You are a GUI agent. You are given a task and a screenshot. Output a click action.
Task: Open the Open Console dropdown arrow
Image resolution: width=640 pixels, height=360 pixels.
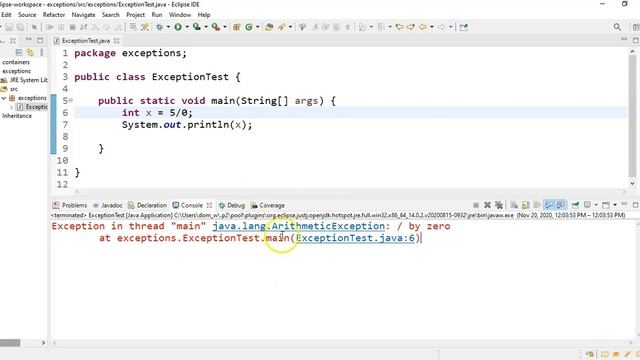tap(615, 205)
